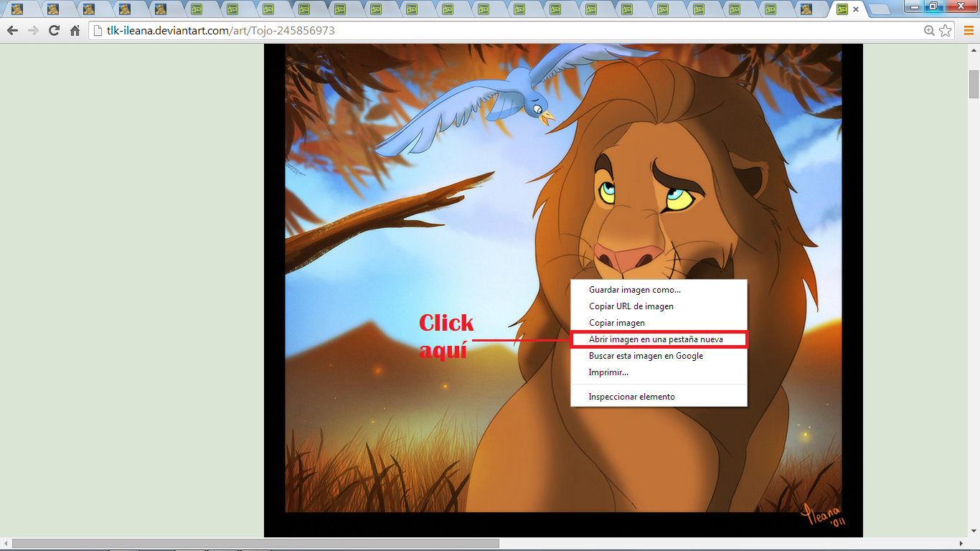980x551 pixels.
Task: Close the active DeviantArt tab
Action: pyautogui.click(x=856, y=9)
